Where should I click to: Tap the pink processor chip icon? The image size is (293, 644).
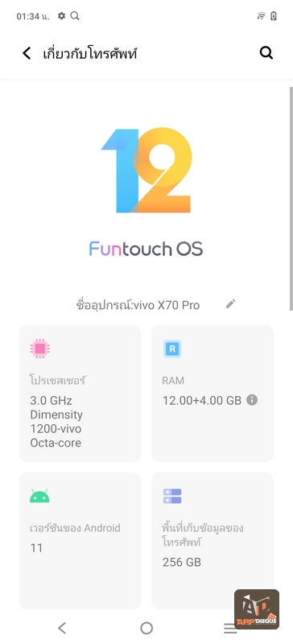pos(40,349)
